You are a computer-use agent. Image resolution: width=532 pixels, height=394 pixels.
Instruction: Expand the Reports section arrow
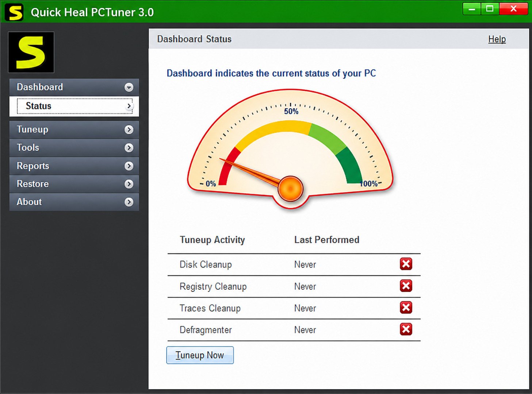tap(129, 166)
